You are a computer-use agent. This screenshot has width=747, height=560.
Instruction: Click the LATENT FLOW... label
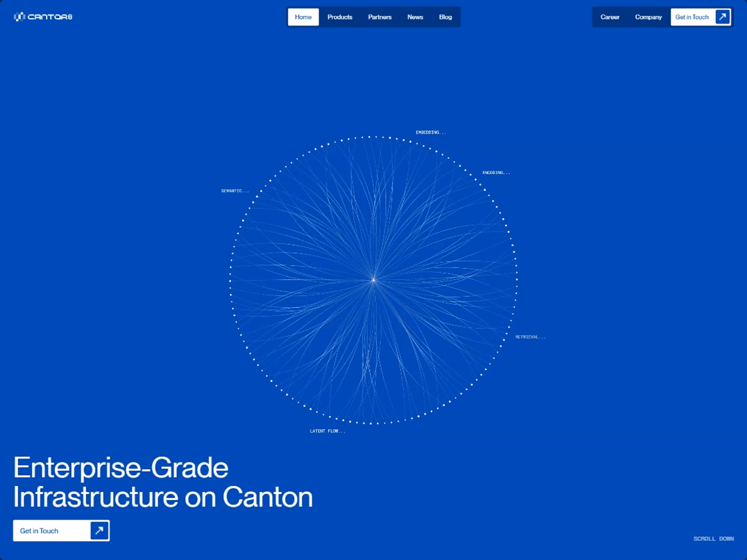327,431
